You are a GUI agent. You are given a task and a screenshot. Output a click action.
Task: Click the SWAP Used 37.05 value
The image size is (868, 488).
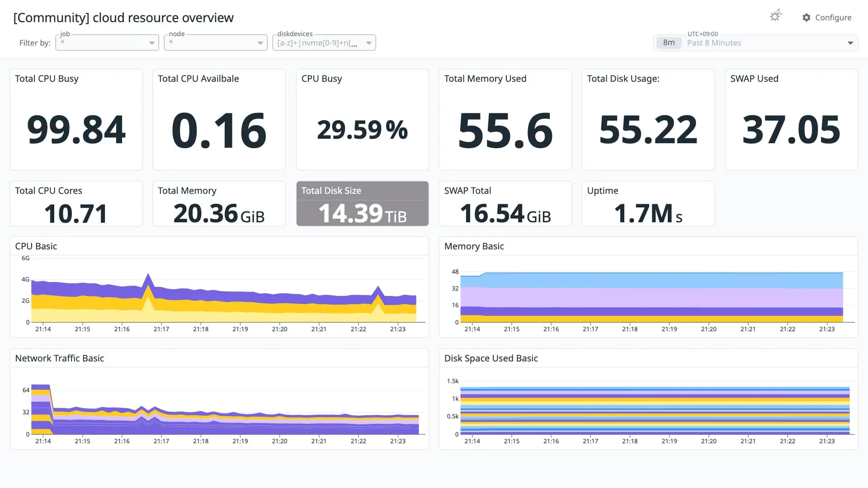pos(791,130)
